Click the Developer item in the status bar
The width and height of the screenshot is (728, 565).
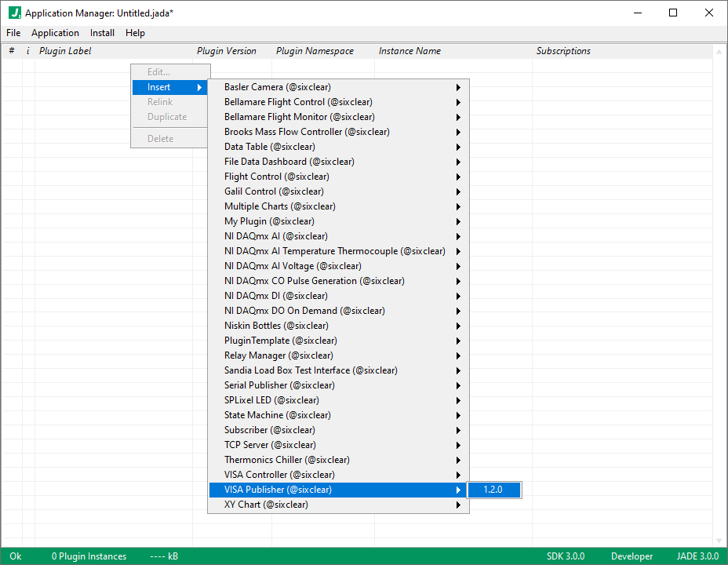[x=632, y=556]
